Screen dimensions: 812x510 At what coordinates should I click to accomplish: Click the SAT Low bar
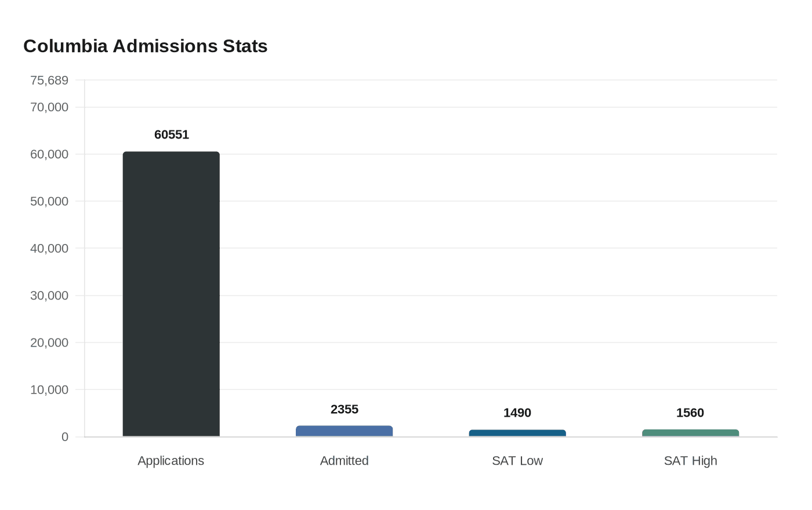[517, 433]
